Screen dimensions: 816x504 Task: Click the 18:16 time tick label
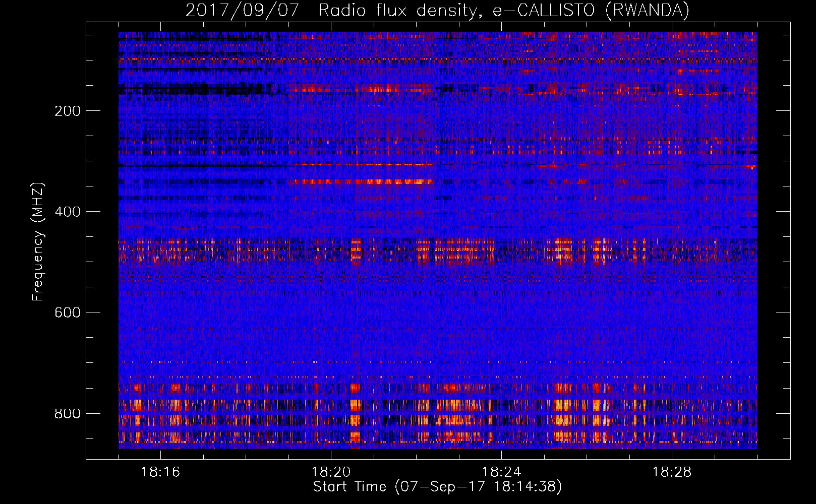160,472
